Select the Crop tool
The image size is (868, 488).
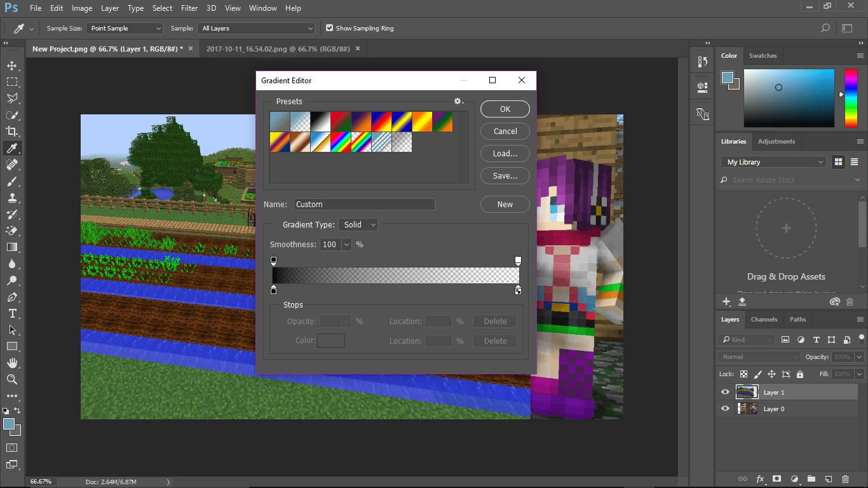[12, 131]
